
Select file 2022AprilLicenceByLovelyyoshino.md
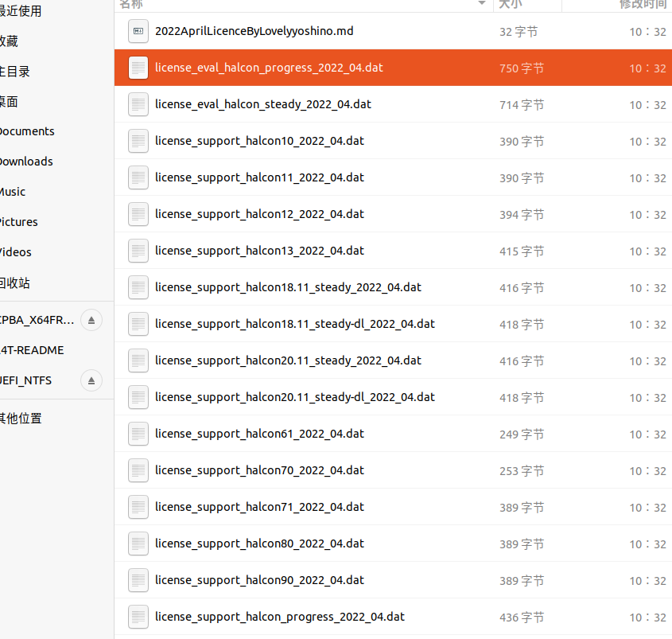click(254, 31)
